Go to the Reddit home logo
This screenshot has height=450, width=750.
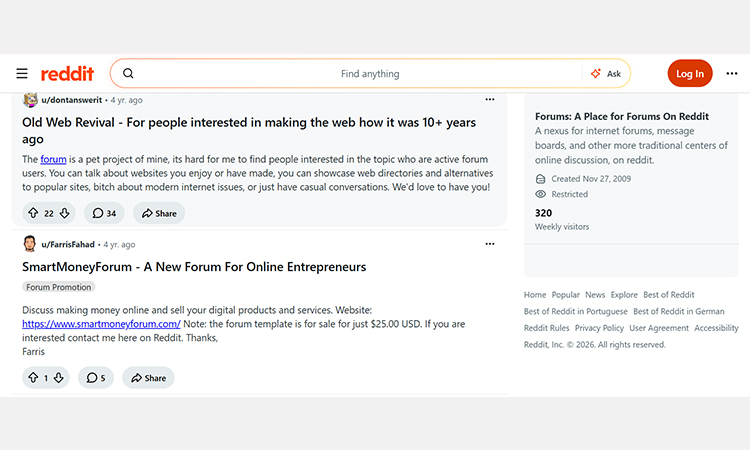(67, 74)
